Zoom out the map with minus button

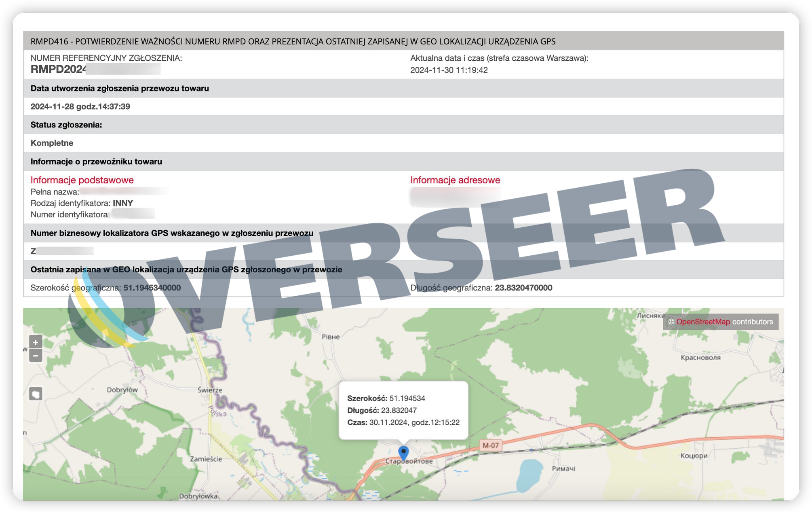[x=36, y=356]
